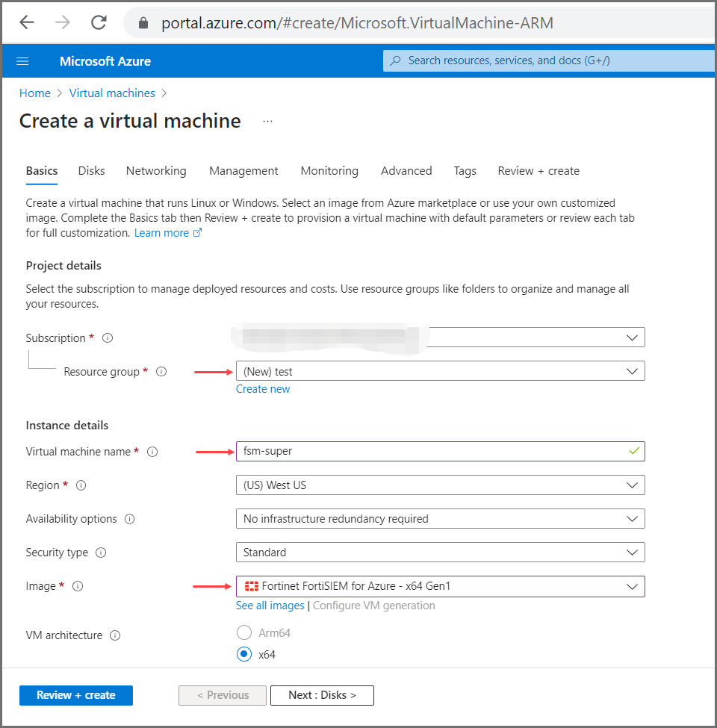
Task: Switch to the Networking tab
Action: pos(156,171)
